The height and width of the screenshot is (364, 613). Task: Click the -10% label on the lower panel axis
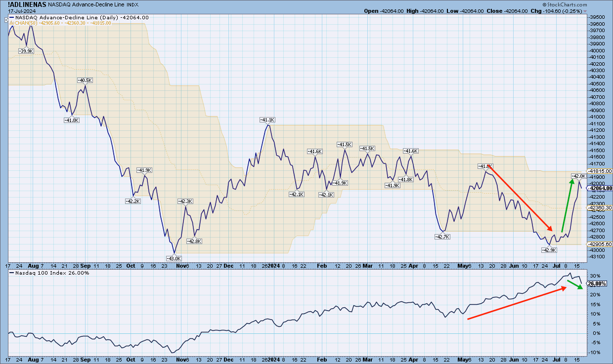(595, 352)
